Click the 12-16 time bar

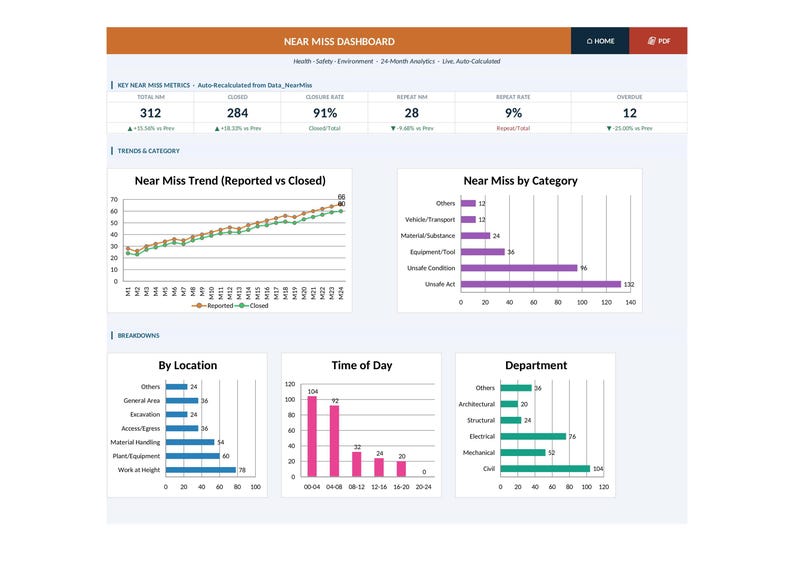[379, 467]
